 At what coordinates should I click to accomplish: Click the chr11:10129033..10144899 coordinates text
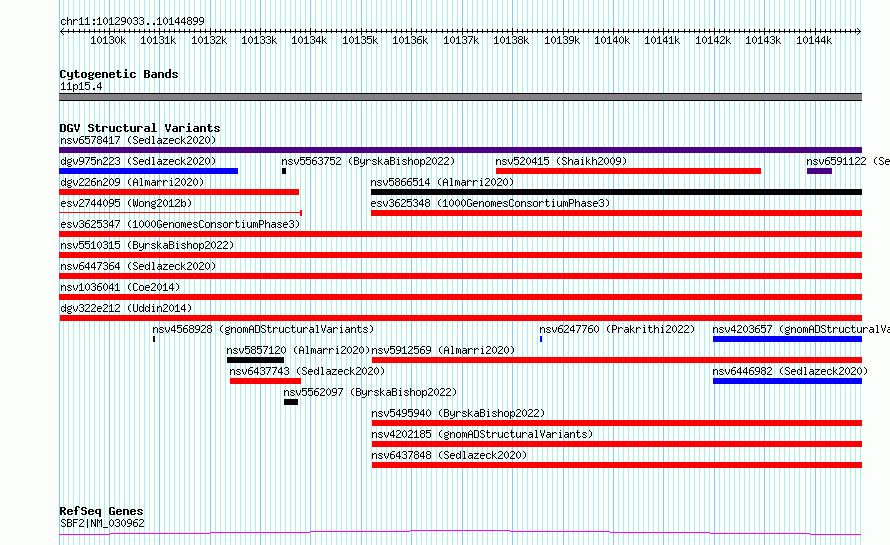click(x=132, y=21)
